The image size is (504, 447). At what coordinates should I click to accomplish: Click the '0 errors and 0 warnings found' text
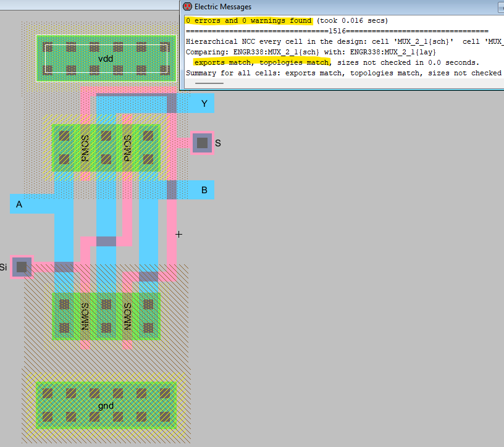[x=249, y=20]
